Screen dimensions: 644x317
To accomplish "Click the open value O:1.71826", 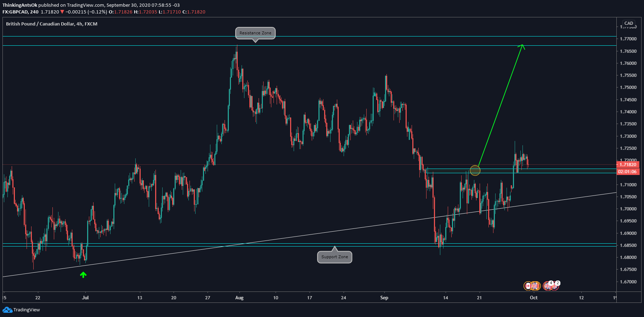I will click(120, 12).
